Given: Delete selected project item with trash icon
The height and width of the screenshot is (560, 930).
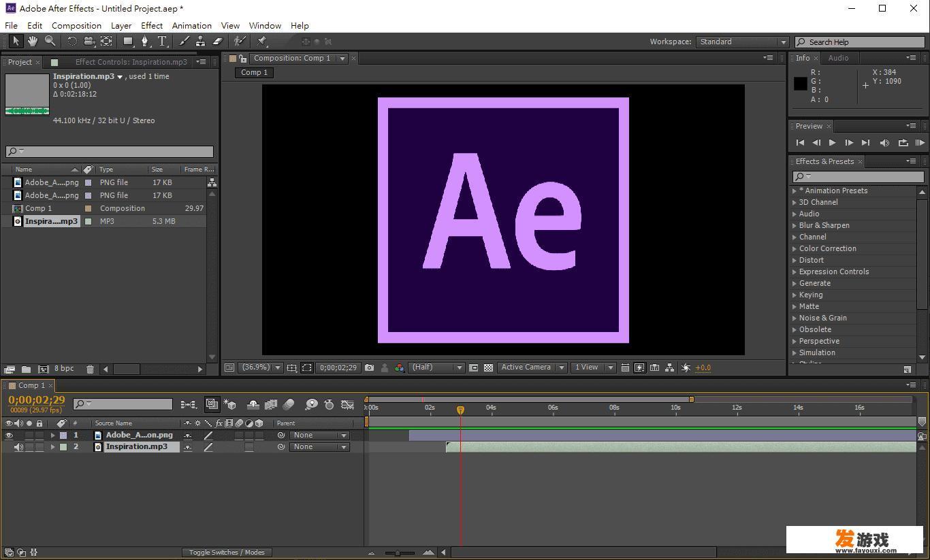Looking at the screenshot, I should click(x=90, y=369).
